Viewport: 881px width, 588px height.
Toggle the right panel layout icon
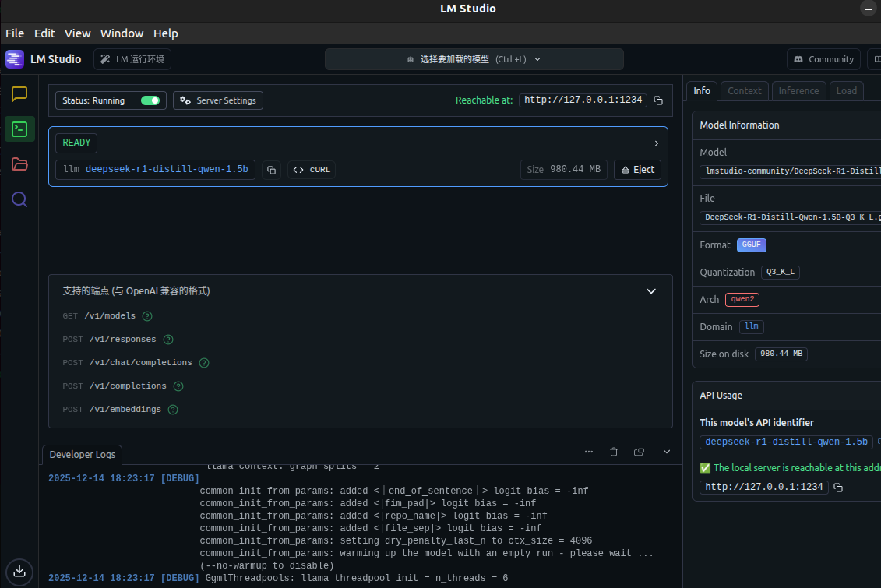876,59
